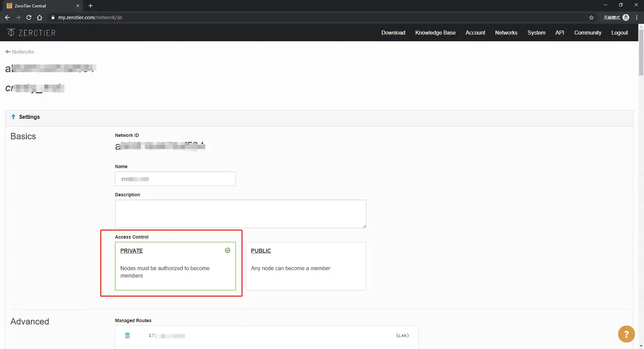The image size is (644, 349).
Task: Click the (LAN) label in Managed Routes
Action: coord(402,336)
